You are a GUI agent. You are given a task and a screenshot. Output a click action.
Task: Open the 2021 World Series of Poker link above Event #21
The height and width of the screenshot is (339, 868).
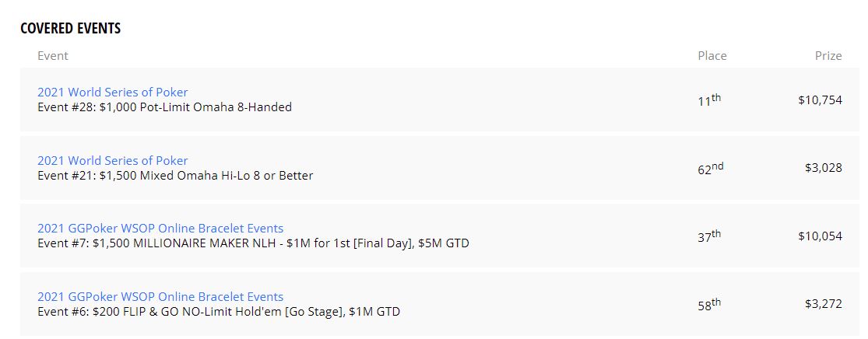click(x=112, y=161)
